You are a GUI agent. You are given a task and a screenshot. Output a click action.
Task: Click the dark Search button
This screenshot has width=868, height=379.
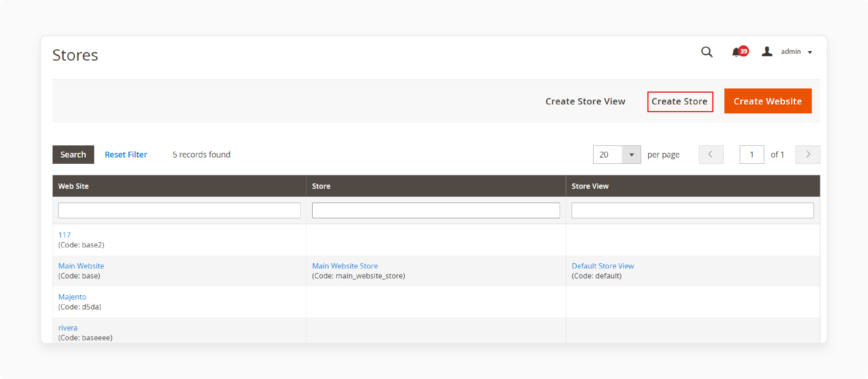click(73, 154)
